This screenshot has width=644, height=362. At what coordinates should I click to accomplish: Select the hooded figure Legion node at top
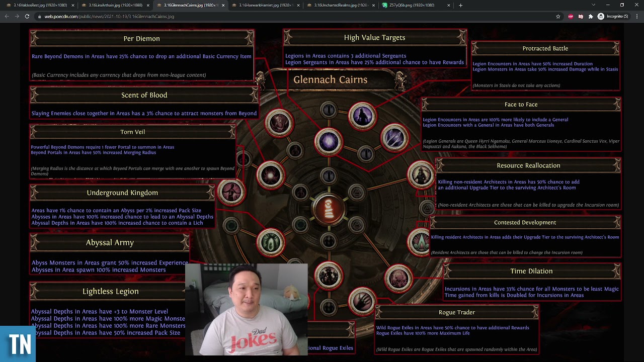coord(362,116)
